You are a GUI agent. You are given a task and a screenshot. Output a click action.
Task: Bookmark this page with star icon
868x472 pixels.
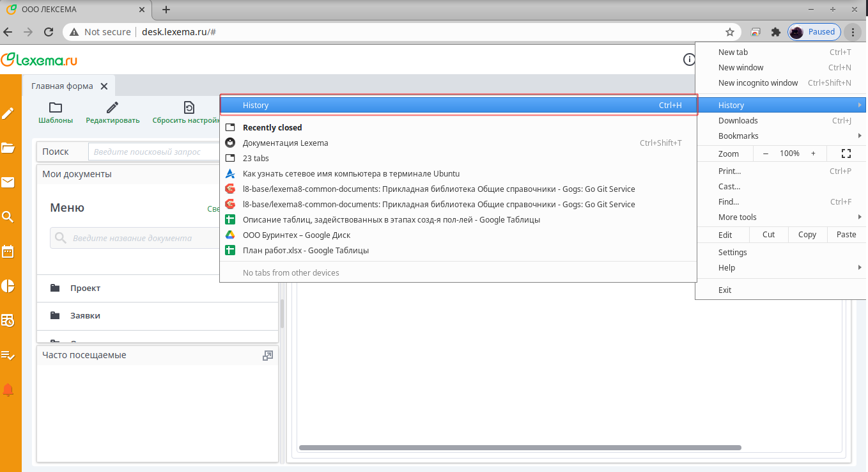(x=729, y=32)
